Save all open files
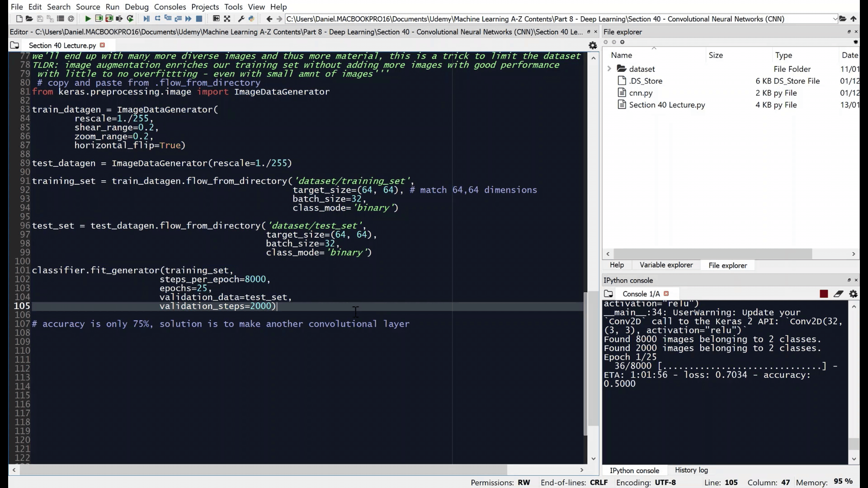868x488 pixels. 50,19
